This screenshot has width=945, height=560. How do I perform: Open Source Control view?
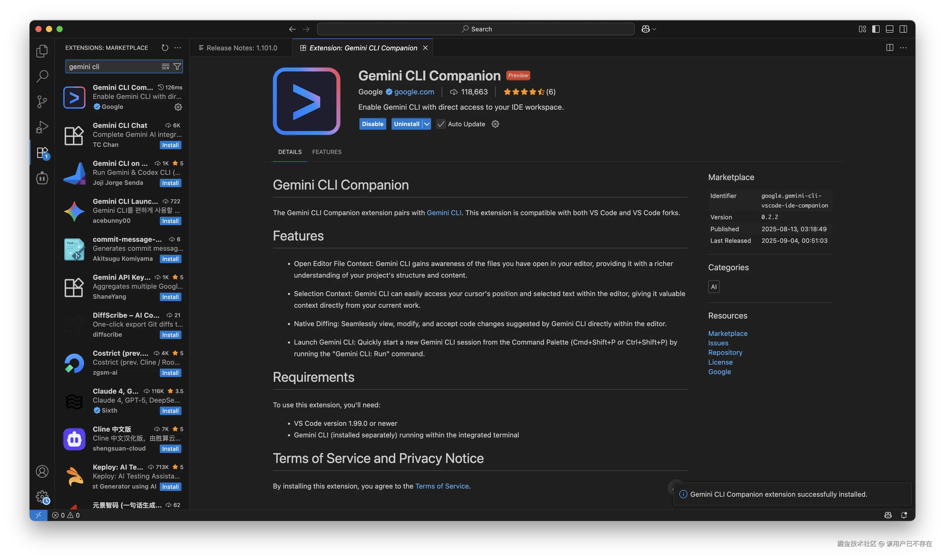[x=42, y=101]
